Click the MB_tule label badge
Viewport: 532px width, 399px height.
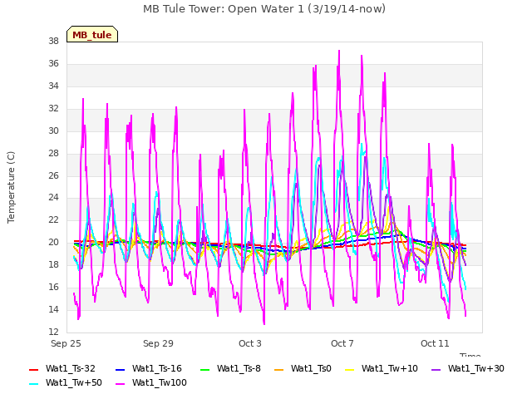(92, 34)
